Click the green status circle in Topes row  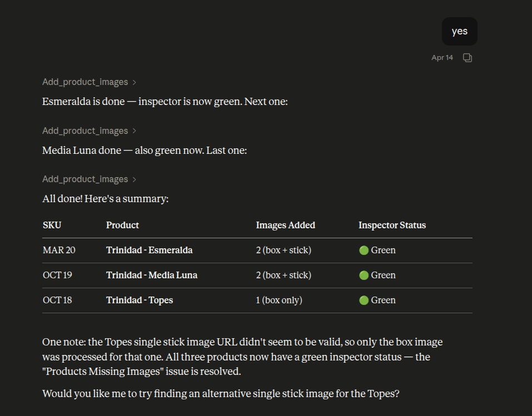(x=364, y=300)
